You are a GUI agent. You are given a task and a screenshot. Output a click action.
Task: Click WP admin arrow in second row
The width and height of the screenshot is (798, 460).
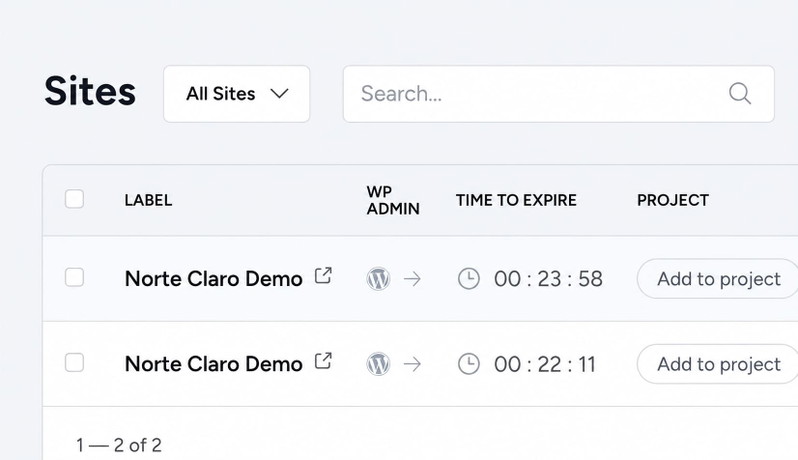[x=412, y=364]
